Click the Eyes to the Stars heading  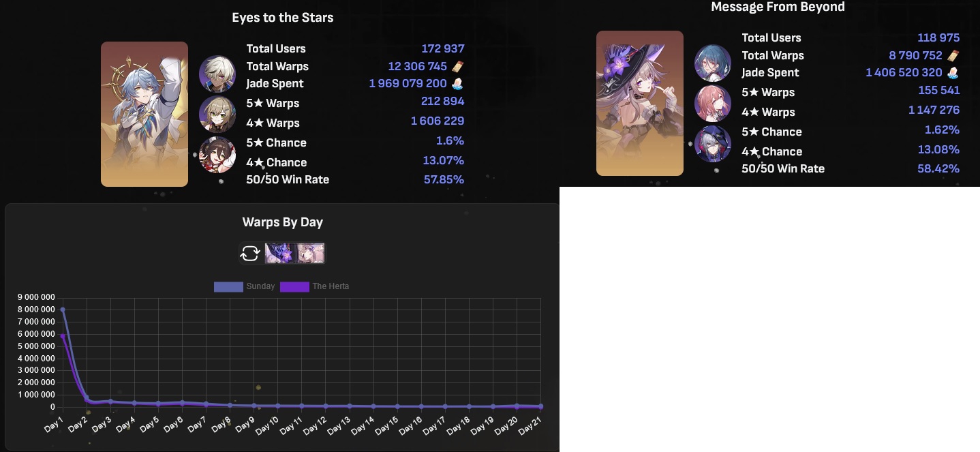click(283, 18)
